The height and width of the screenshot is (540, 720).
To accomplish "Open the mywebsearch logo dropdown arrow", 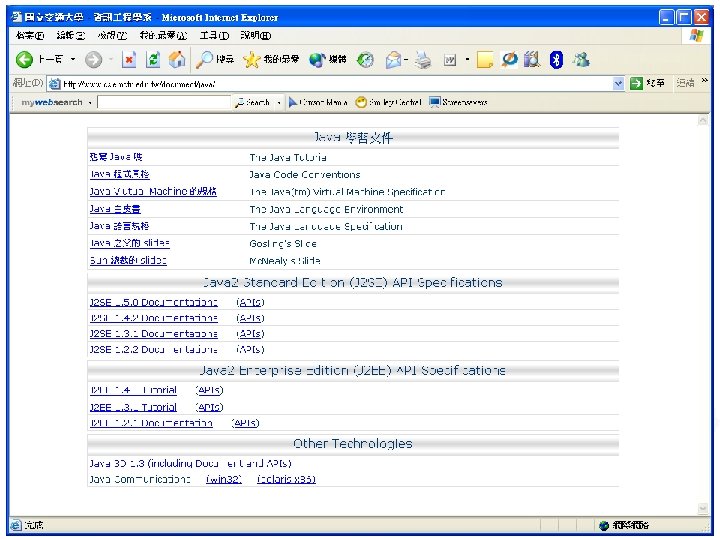I will coord(90,102).
